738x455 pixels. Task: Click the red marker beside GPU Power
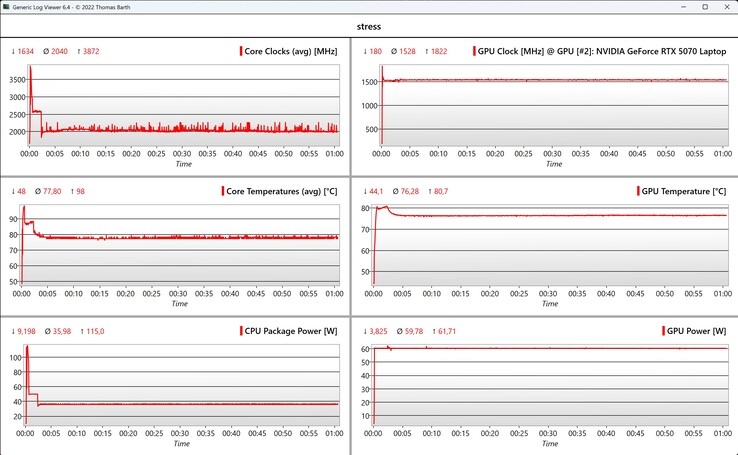[664, 330]
